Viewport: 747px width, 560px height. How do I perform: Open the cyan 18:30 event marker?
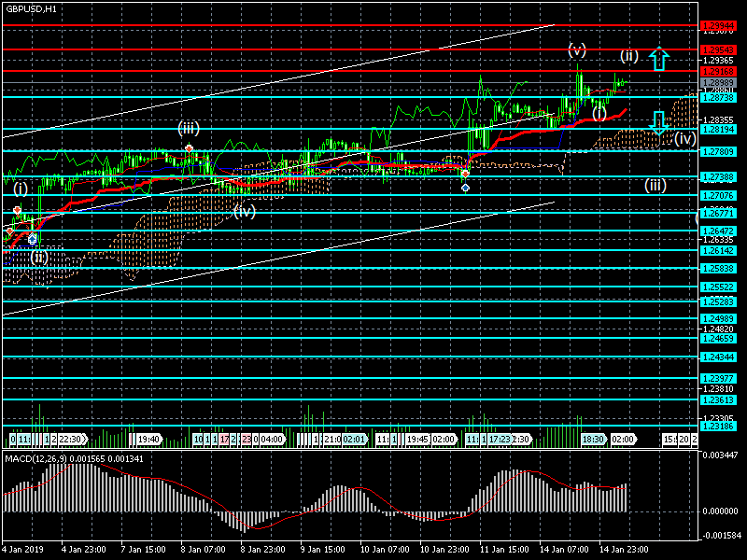pyautogui.click(x=594, y=439)
